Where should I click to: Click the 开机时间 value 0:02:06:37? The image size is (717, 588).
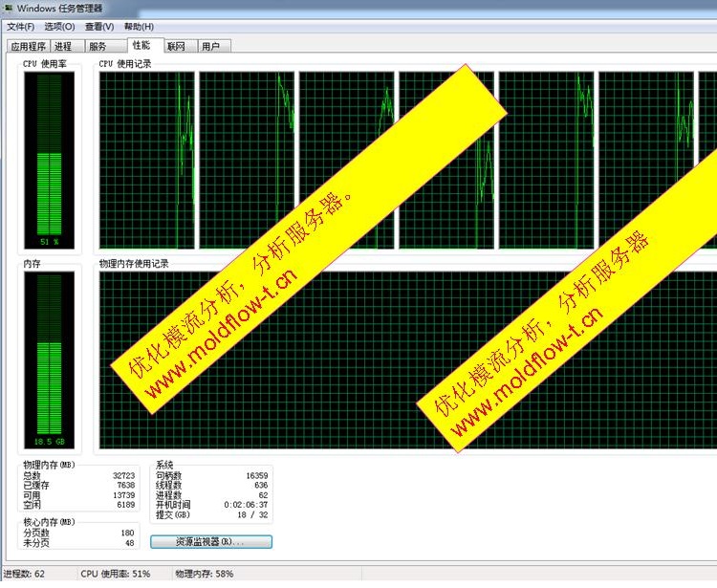pos(246,505)
